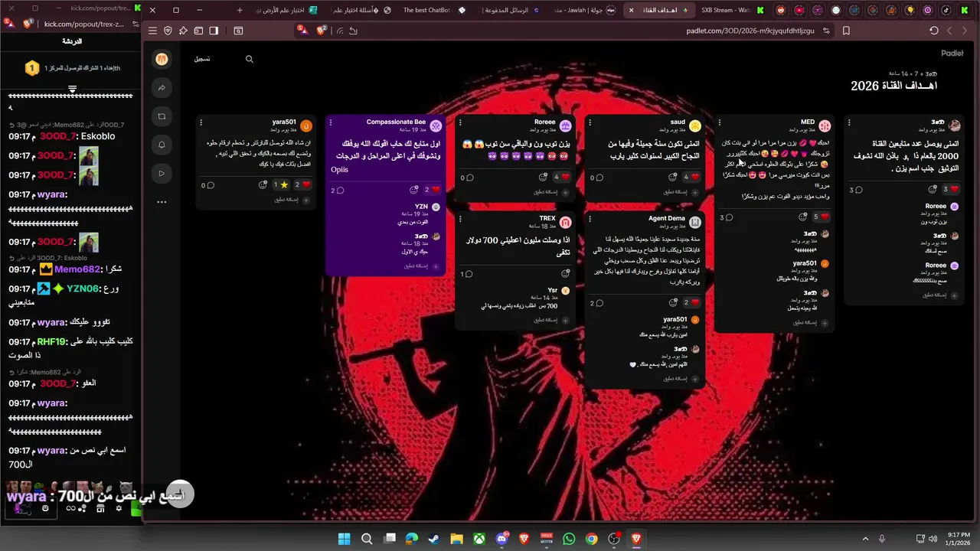Viewport: 980px width, 551px height.
Task: Open the orange Padlet avatar icon in sidebar
Action: pyautogui.click(x=162, y=59)
